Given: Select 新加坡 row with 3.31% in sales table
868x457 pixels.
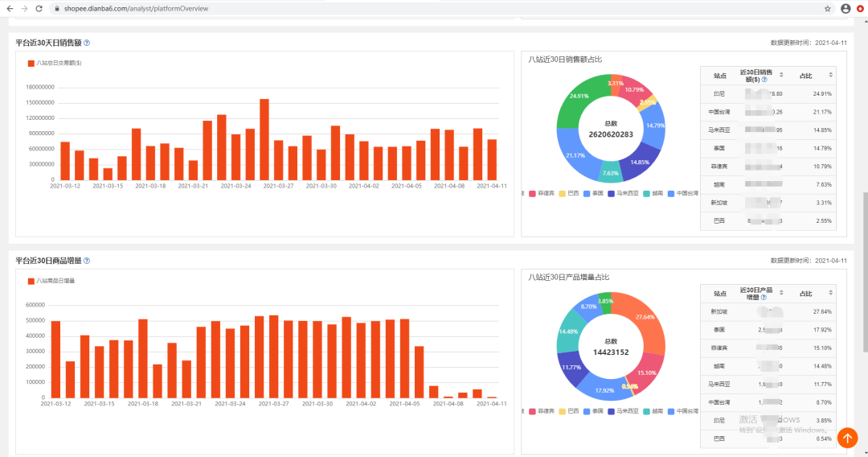Looking at the screenshot, I should (768, 203).
